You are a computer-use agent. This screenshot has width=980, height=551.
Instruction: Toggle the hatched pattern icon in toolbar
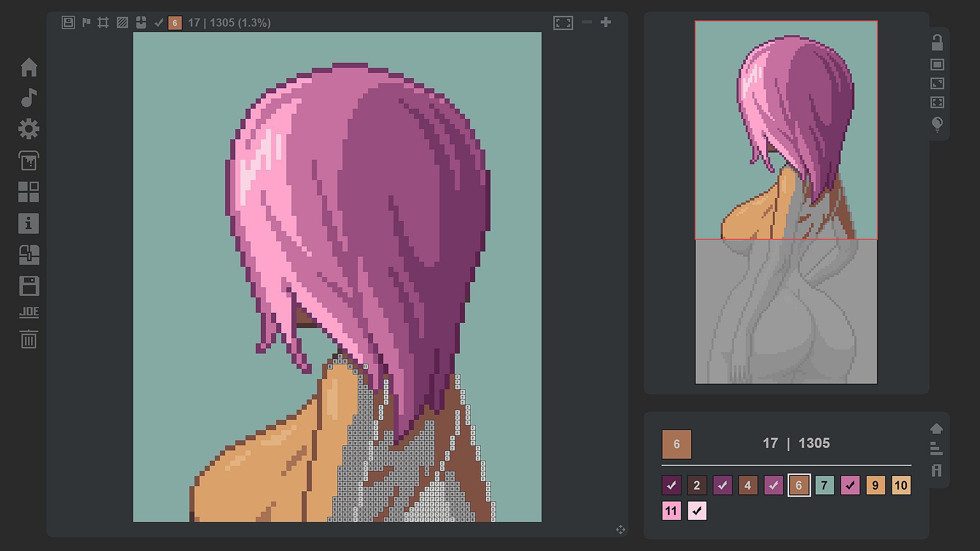[x=122, y=22]
